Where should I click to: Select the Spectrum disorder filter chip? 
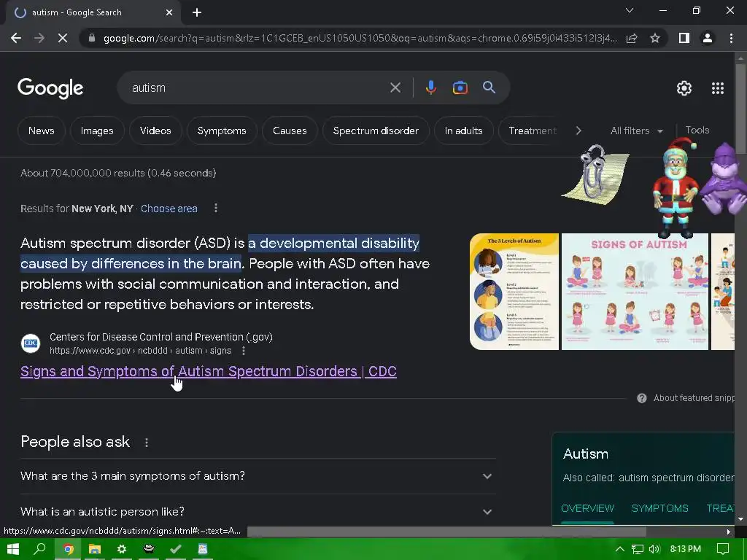click(376, 131)
